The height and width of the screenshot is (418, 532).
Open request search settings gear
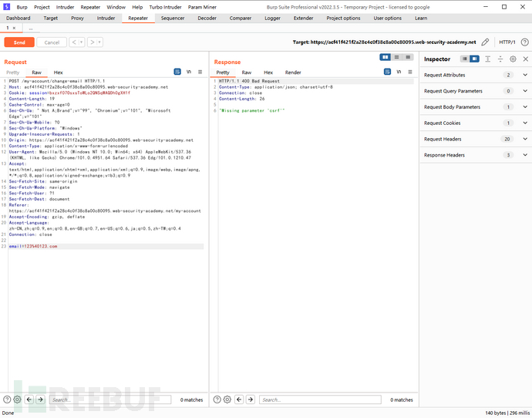click(18, 399)
